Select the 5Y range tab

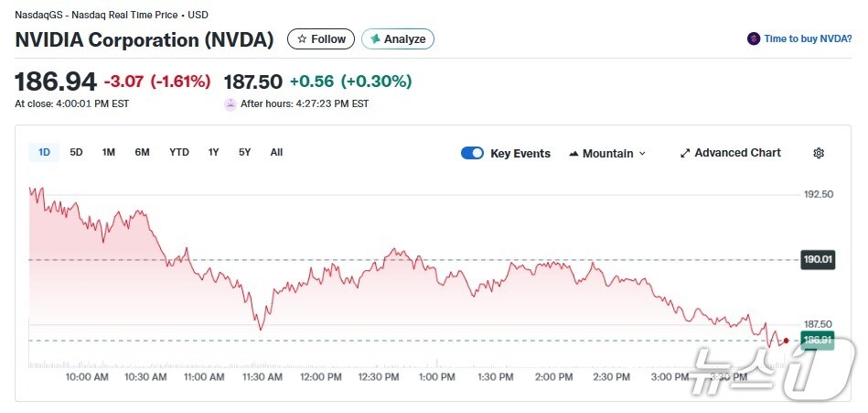click(x=244, y=152)
